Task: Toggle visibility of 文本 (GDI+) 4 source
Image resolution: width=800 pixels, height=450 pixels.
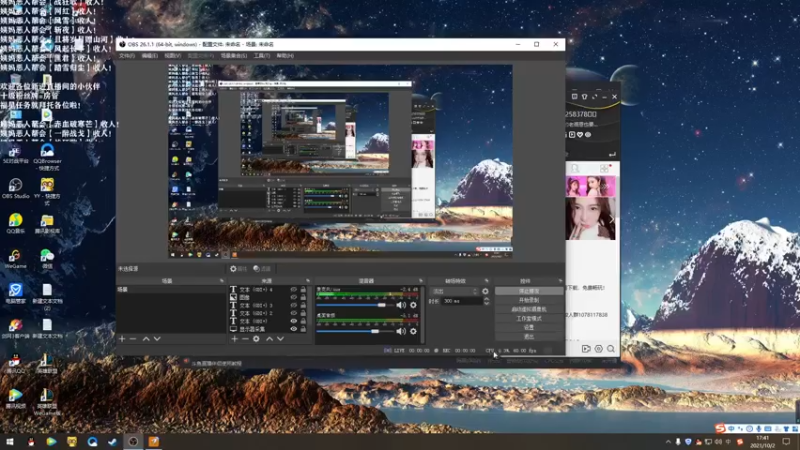Action: [293, 289]
